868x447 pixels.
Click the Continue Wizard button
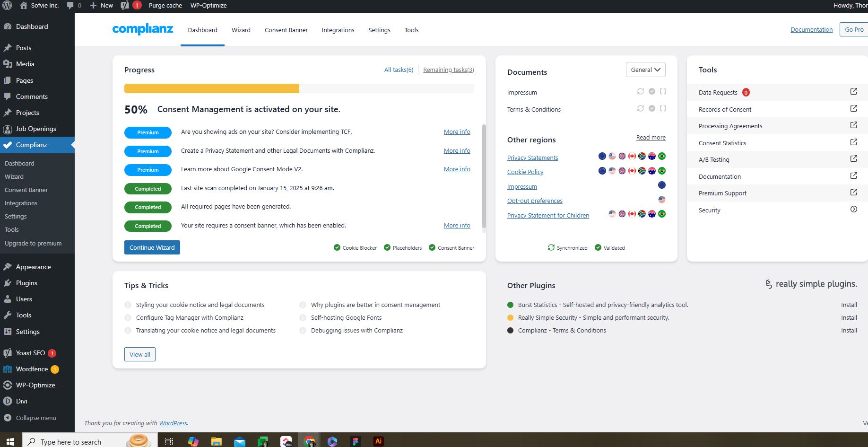(x=152, y=247)
